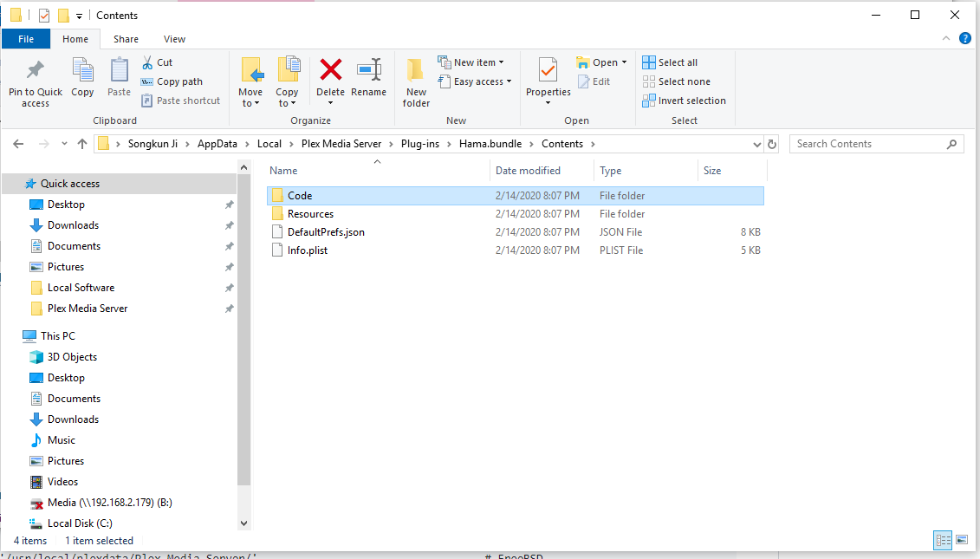
Task: Click inside the Search Contents box
Action: [x=866, y=143]
